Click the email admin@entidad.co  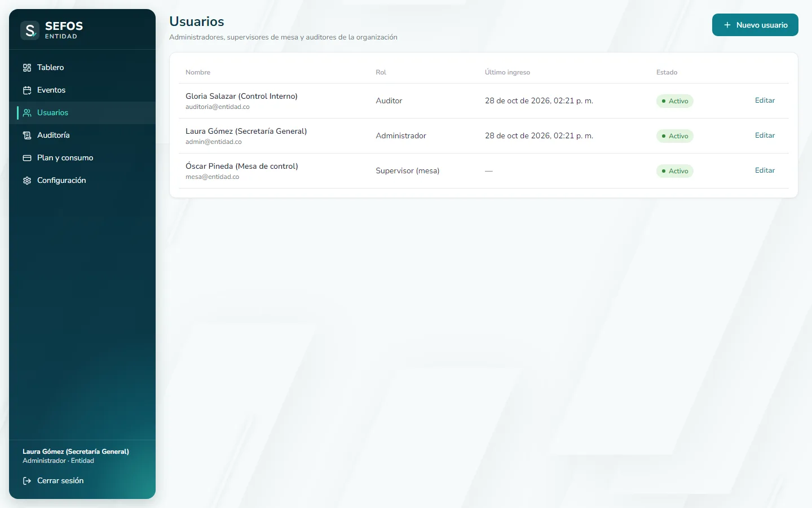coord(214,142)
